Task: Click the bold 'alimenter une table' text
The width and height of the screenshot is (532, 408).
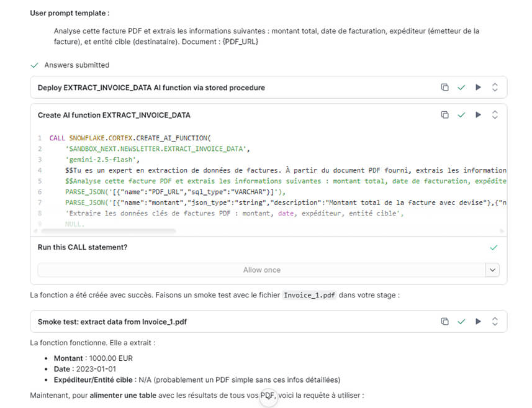Action: click(123, 395)
